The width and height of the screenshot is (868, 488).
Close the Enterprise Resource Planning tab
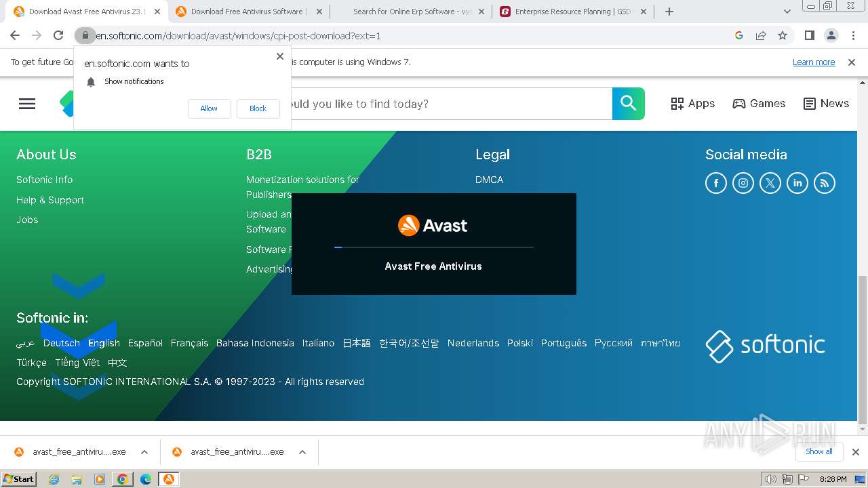click(644, 12)
